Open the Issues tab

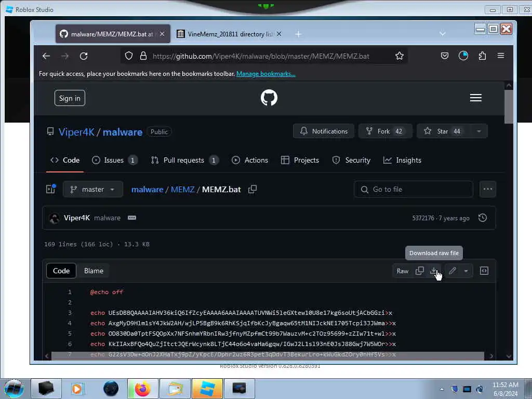coord(115,160)
